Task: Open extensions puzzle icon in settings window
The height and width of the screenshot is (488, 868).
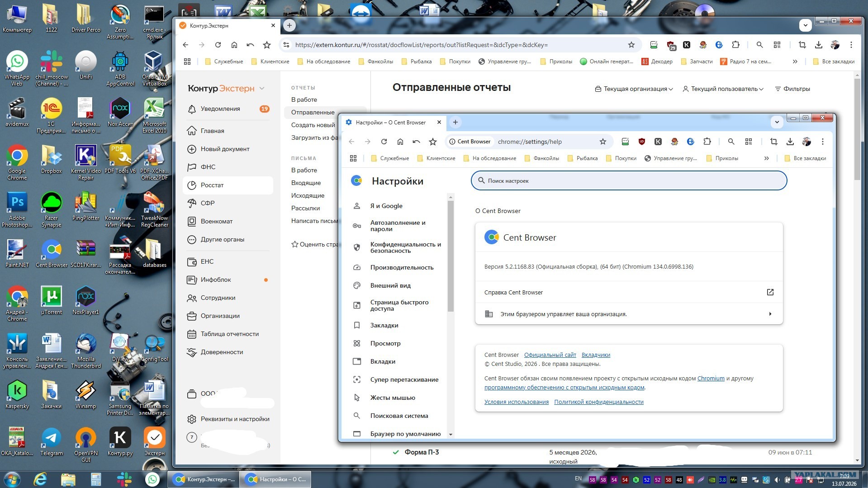Action: click(707, 142)
